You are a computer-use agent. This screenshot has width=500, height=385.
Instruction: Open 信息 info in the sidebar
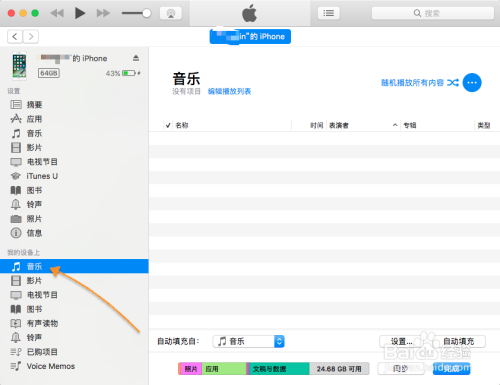tap(74, 233)
